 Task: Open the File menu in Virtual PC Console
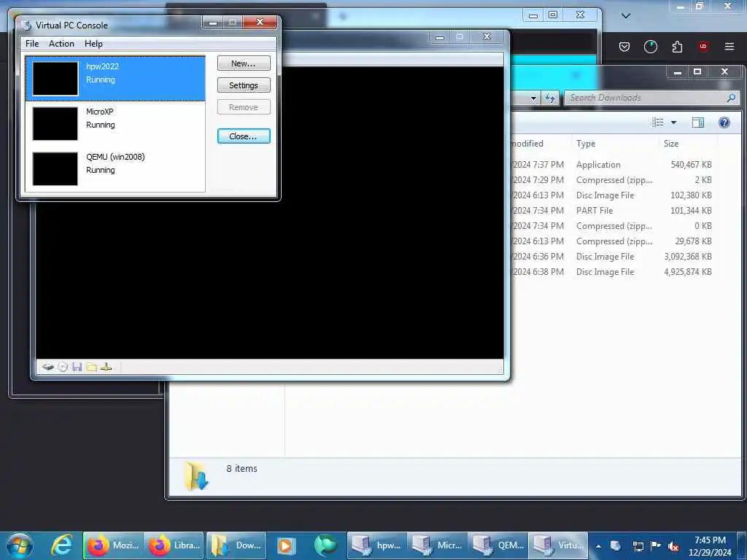[32, 43]
